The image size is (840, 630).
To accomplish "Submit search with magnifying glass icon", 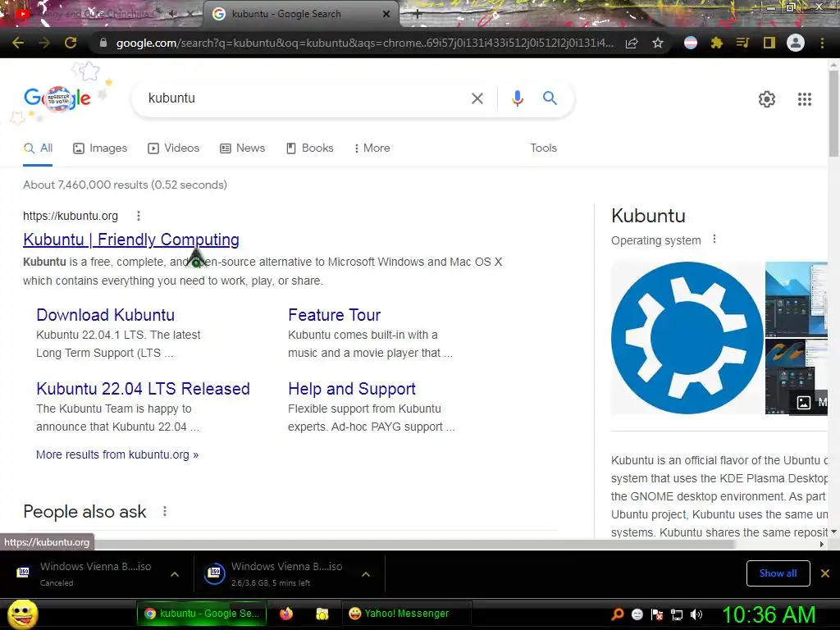I will 550,98.
